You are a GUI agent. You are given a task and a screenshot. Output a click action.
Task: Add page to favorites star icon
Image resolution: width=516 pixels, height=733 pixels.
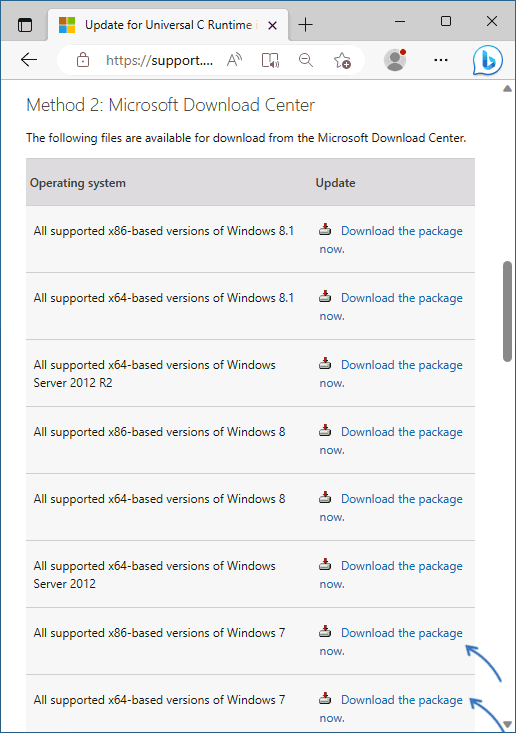coord(342,60)
